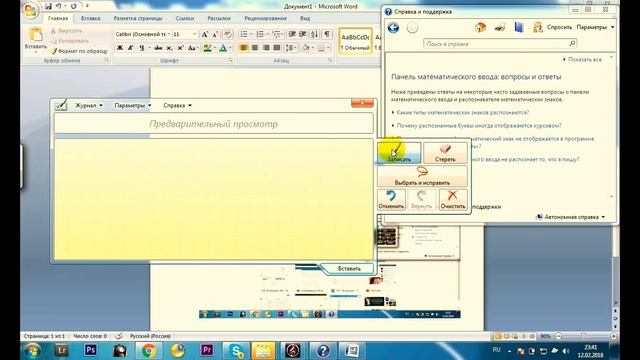Toggle italic formatting in Word ribbon
Screen dimensions: 640x360
(x=131, y=48)
